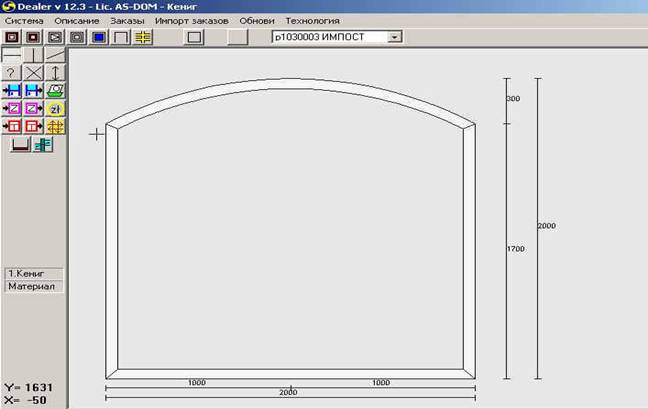Screen dimensions: 648x409
Task: Click the Материал button
Action: click(34, 286)
